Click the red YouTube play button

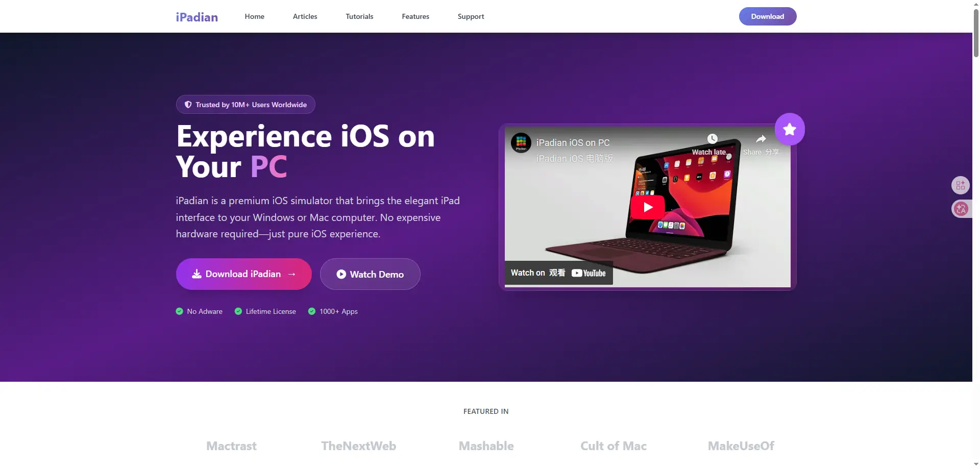[648, 207]
